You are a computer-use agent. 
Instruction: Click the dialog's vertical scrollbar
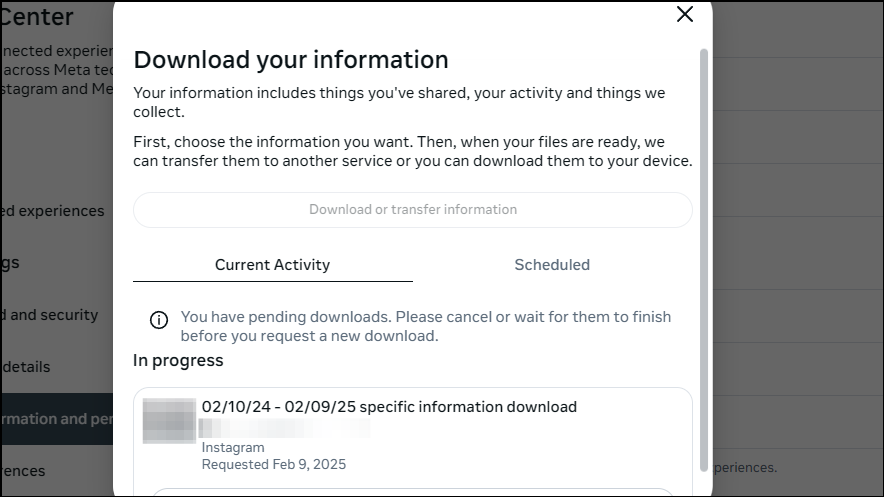click(x=704, y=260)
